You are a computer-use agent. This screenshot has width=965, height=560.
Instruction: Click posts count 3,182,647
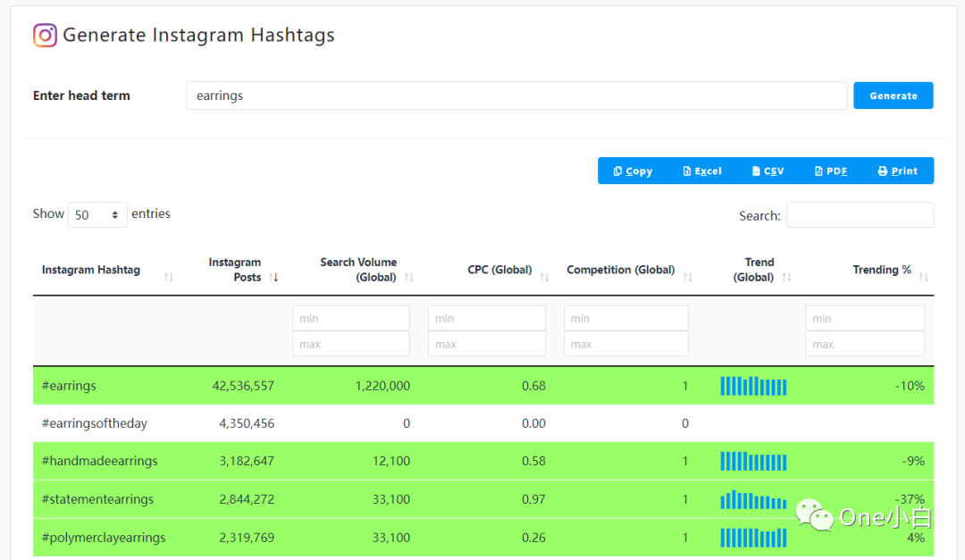point(247,461)
